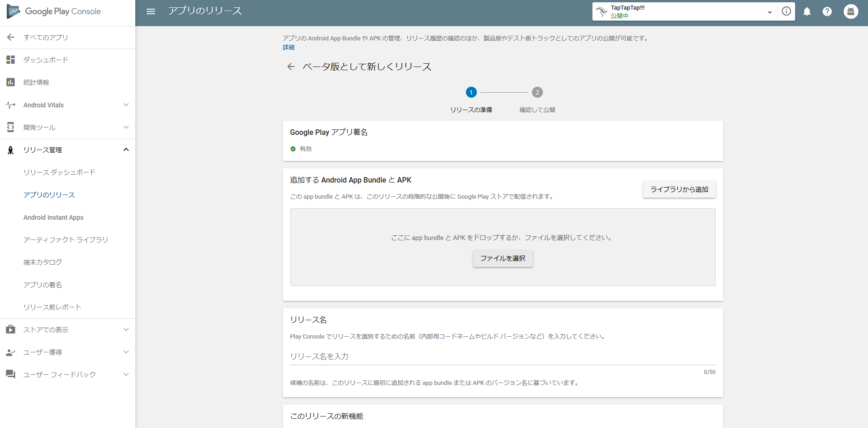Click the アプリのリリース title in header
The image size is (868, 428).
205,11
